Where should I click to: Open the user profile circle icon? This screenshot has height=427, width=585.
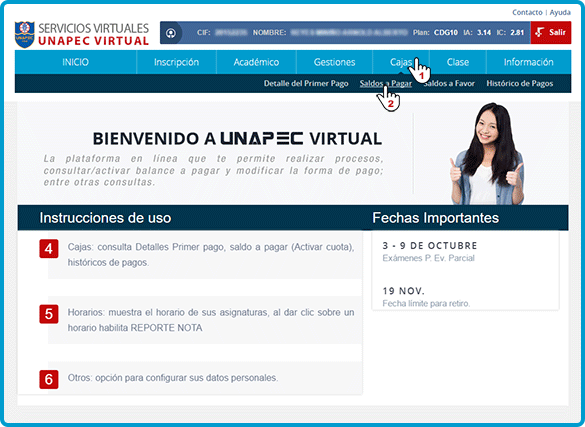(x=171, y=33)
